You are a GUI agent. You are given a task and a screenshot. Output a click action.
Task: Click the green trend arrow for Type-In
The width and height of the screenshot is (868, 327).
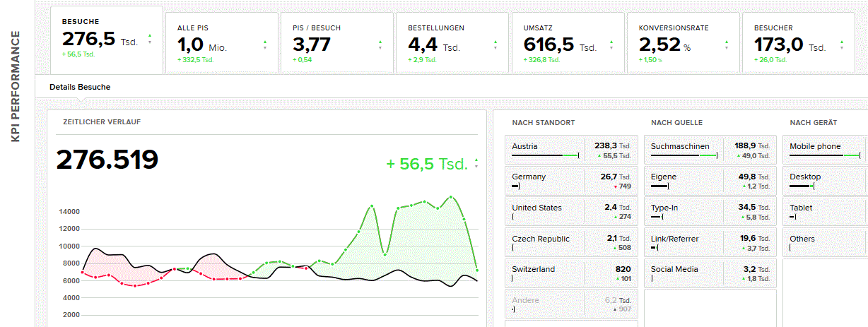pos(744,217)
